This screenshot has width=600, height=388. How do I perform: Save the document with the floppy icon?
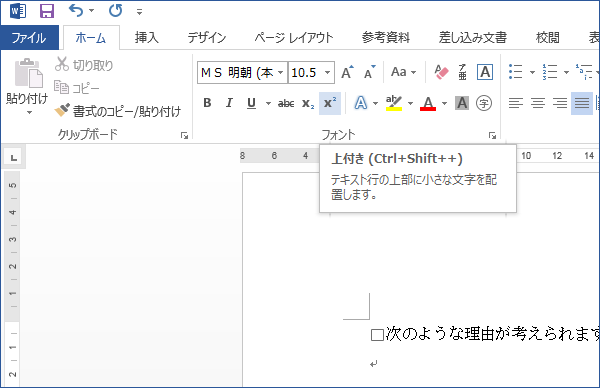pyautogui.click(x=47, y=11)
